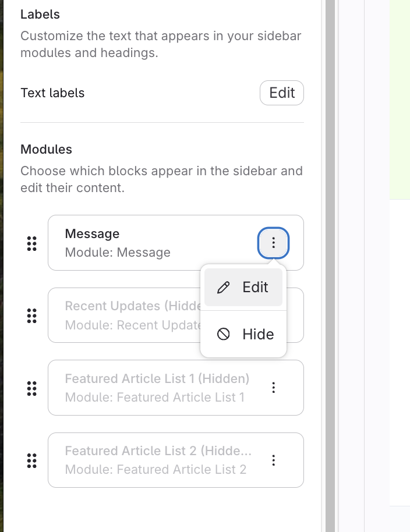Click the "Text labels" row label

tap(52, 93)
